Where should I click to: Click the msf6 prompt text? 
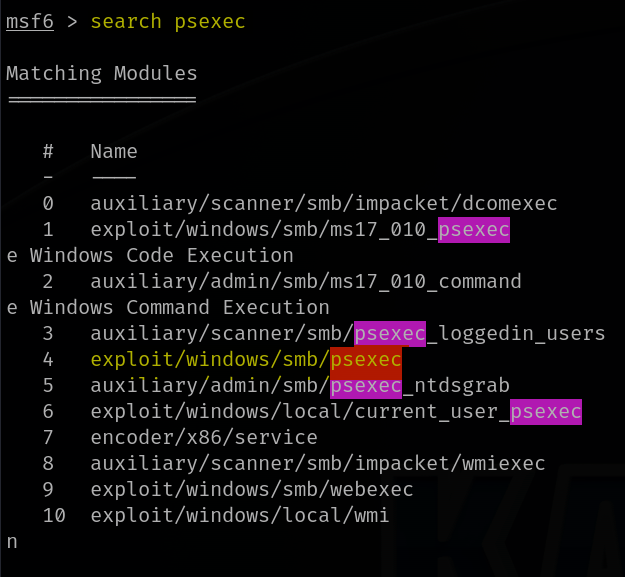point(30,22)
